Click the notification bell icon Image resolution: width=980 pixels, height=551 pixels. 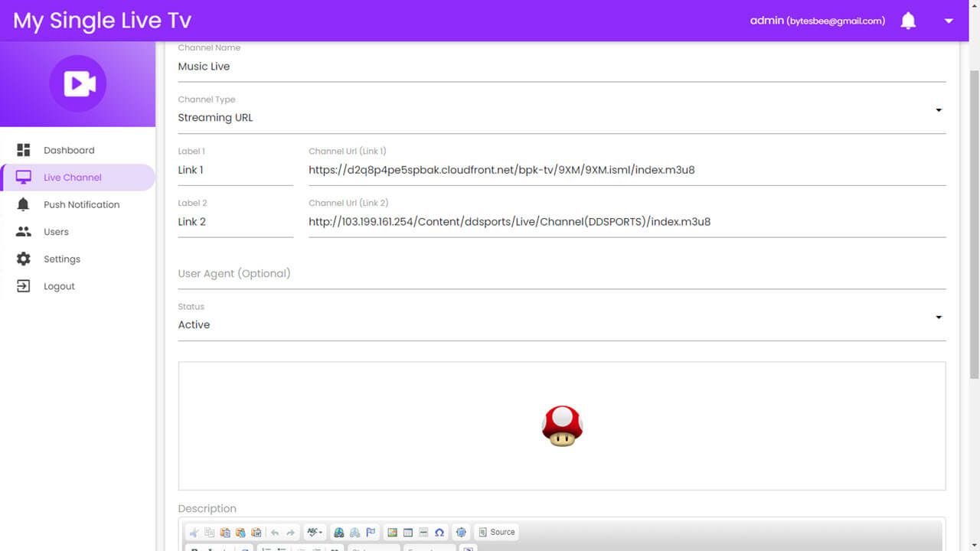tap(908, 21)
